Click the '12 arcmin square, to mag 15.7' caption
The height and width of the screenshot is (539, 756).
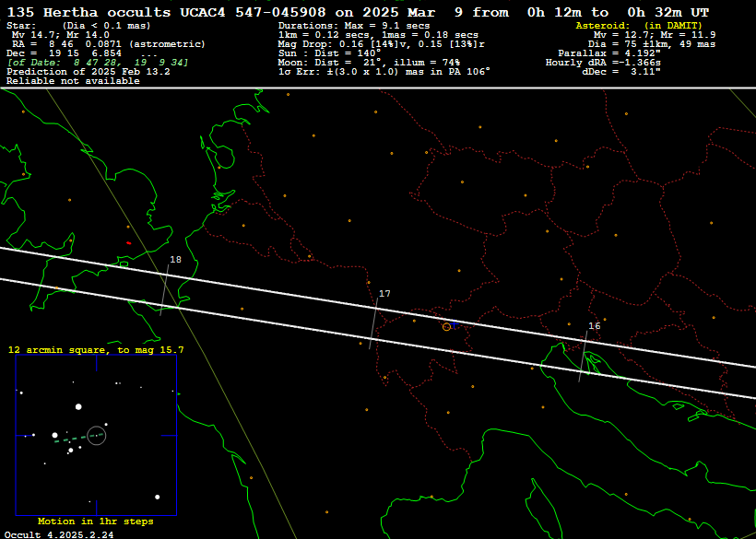[96, 350]
